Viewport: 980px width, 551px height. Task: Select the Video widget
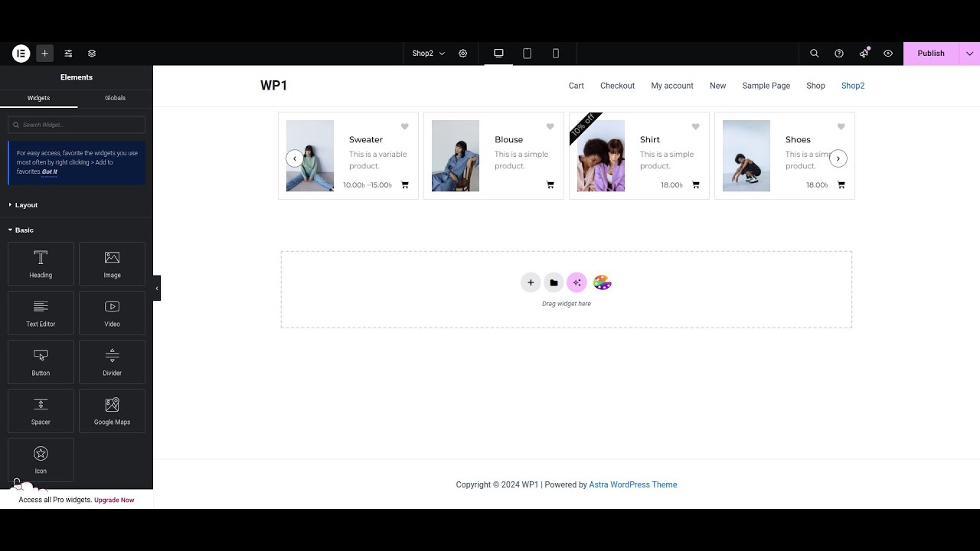tap(112, 313)
